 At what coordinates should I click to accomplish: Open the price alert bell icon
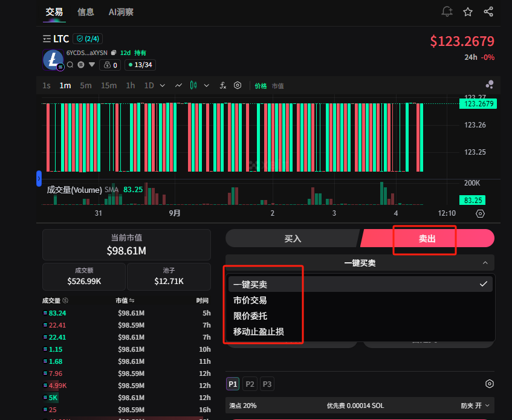pos(447,11)
